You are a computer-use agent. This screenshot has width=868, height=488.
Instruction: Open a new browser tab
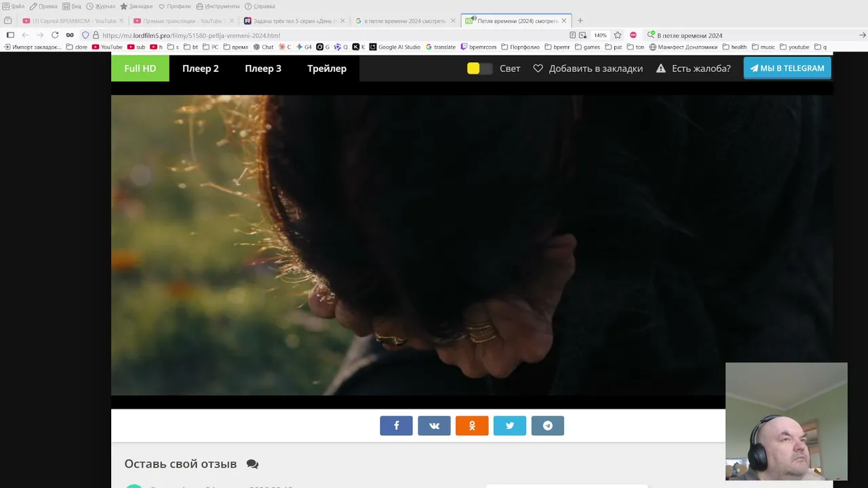point(580,21)
